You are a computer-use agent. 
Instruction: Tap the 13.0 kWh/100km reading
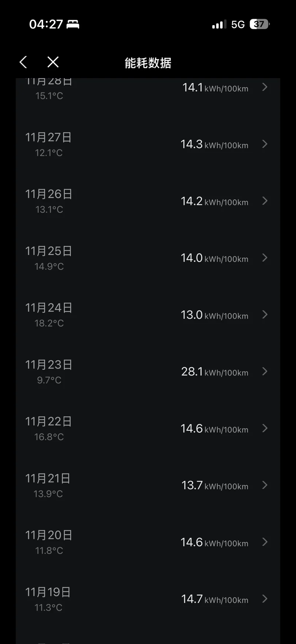pos(214,315)
